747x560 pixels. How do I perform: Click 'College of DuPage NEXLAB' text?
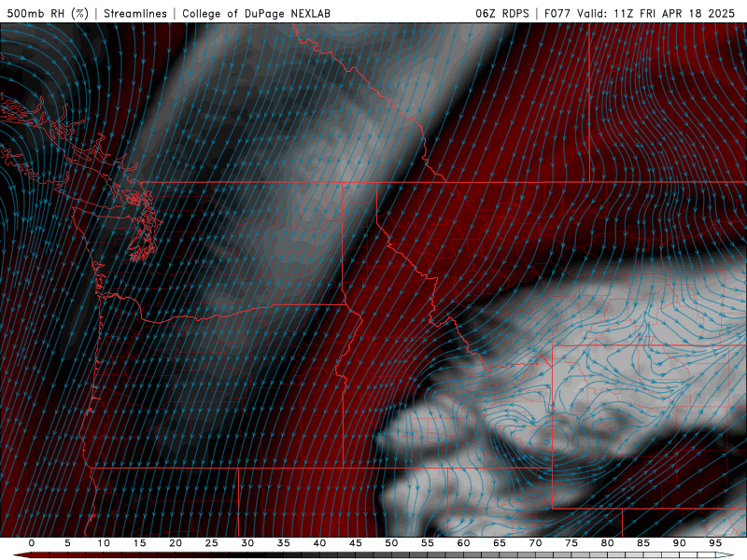click(x=256, y=13)
